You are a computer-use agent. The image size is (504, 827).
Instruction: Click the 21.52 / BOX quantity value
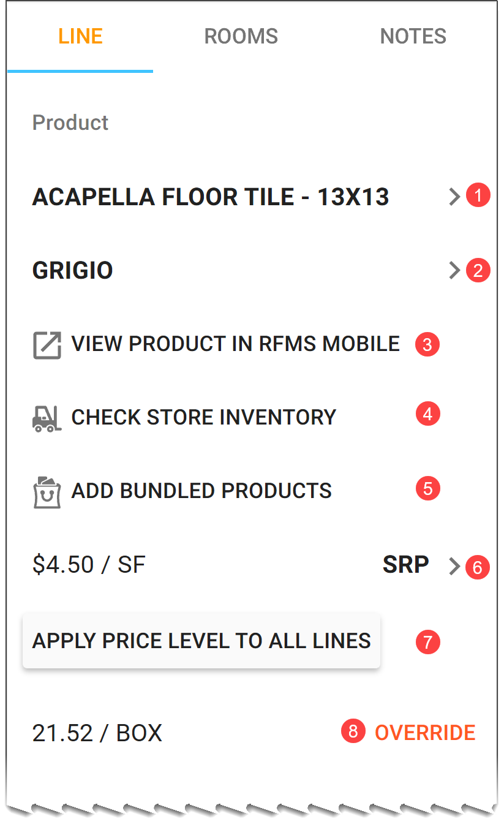click(97, 733)
